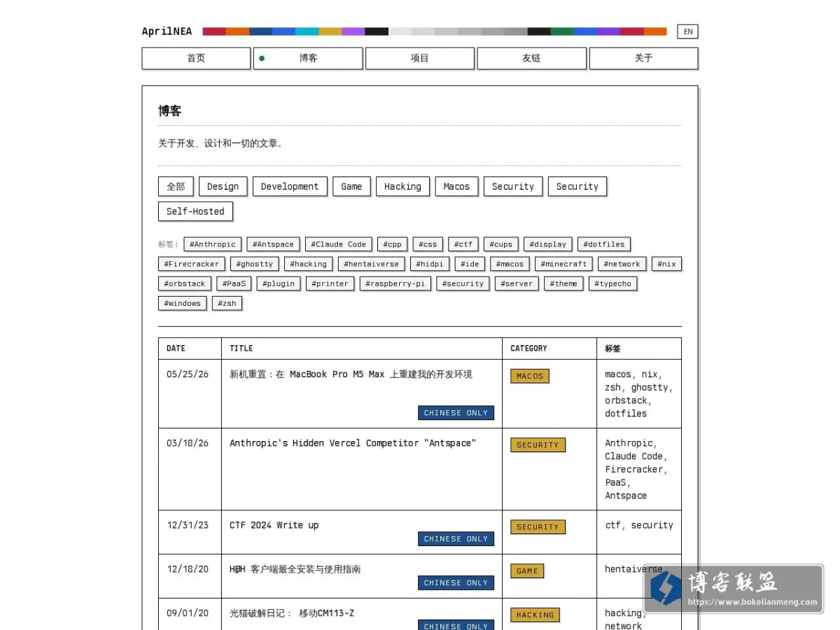Image resolution: width=840 pixels, height=630 pixels.
Task: Click the MACOS category badge in table
Action: 530,376
